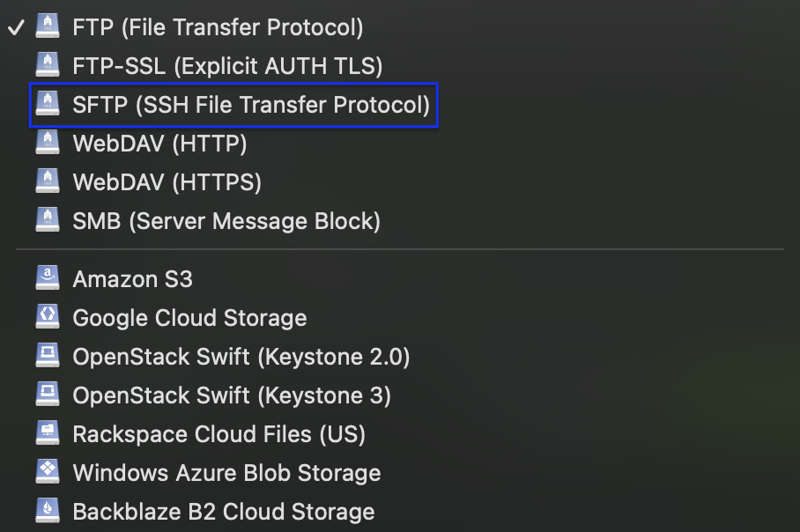Choose WebDAV (HTTP) protocol
The image size is (800, 532).
(159, 144)
